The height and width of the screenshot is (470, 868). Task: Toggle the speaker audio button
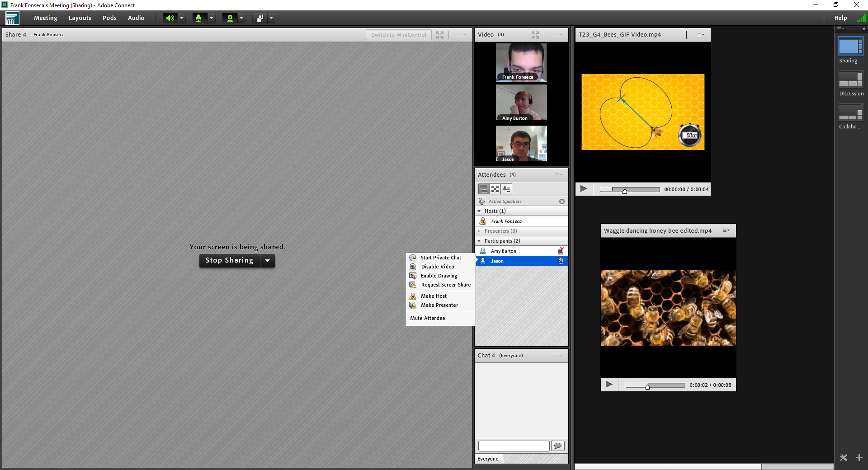(x=170, y=18)
